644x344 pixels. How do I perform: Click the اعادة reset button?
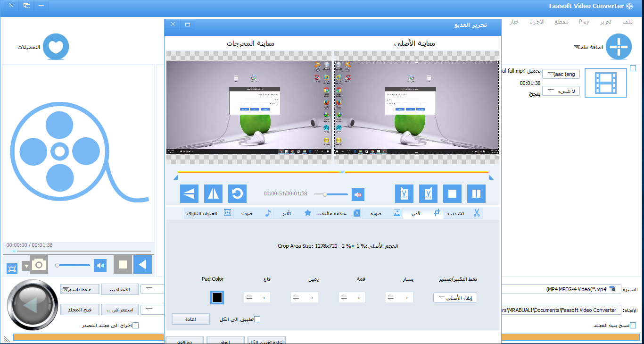190,319
